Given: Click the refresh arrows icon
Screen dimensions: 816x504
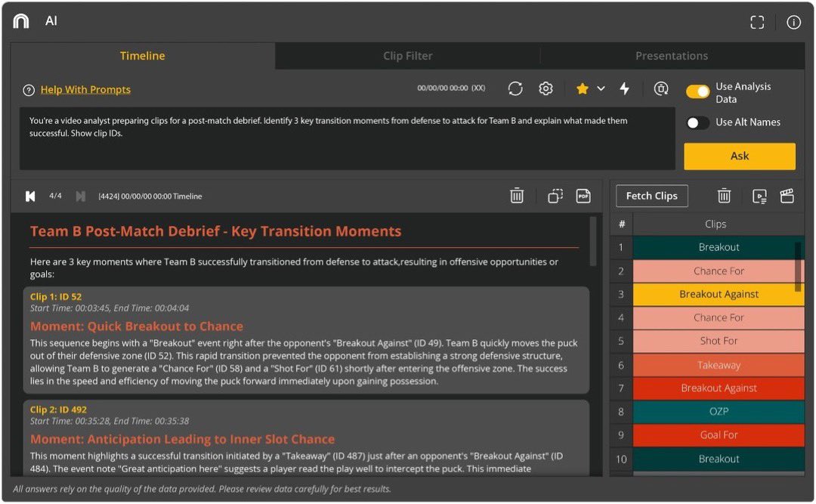Looking at the screenshot, I should point(515,88).
